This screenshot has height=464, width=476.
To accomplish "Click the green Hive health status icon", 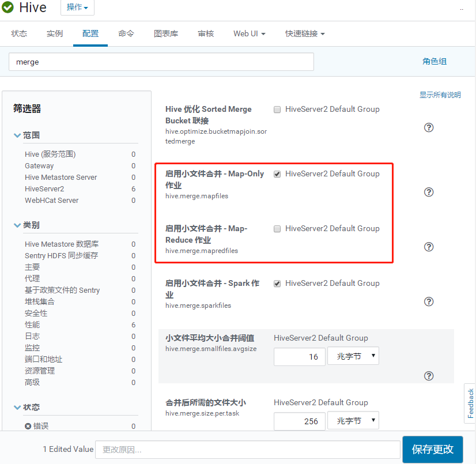I will point(7,7).
